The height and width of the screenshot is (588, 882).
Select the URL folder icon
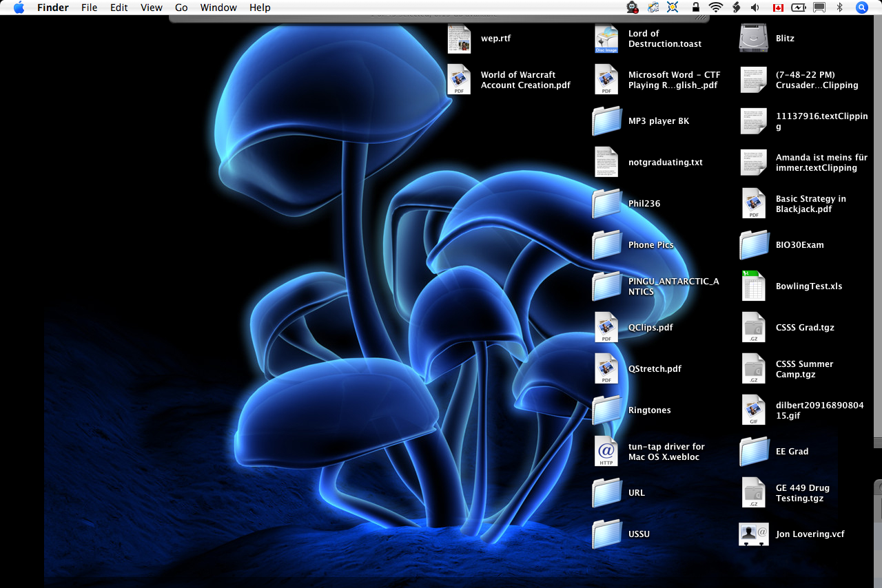(606, 493)
